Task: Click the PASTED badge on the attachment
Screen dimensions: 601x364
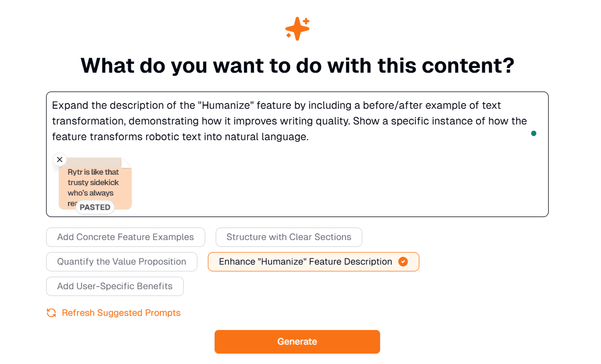Action: pos(95,207)
